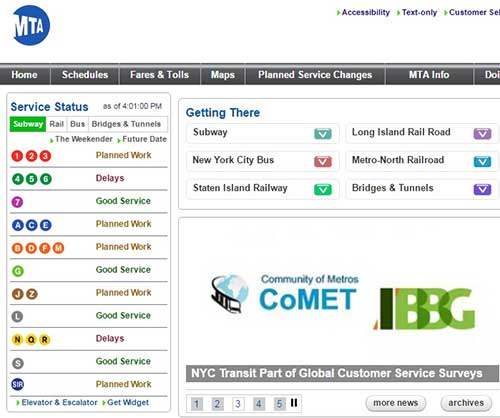Image resolution: width=500 pixels, height=418 pixels.
Task: Select the blue C line bullet
Action: tap(32, 225)
